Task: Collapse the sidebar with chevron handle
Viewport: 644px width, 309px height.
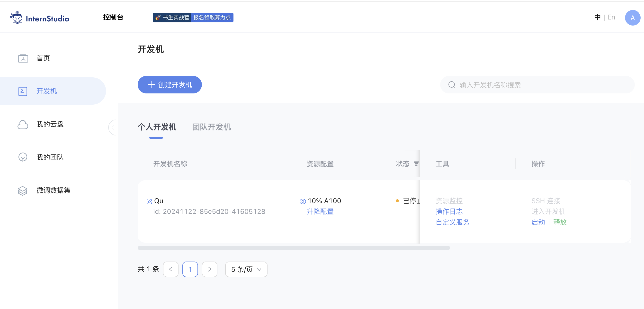Action: coord(113,127)
